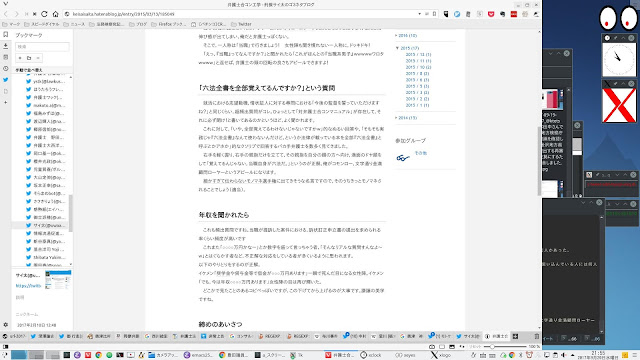Select Shibata Yukim bookmark entry
640x360 pixels.
[x=45, y=257]
